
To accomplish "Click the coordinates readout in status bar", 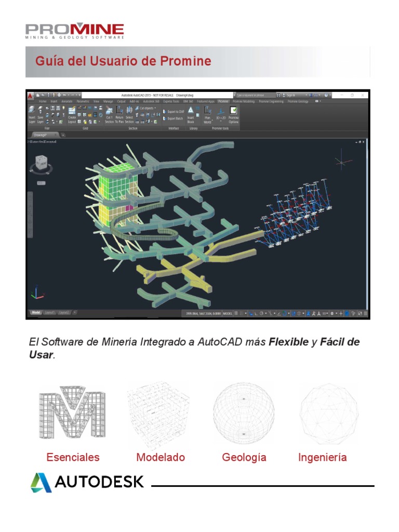I will coord(203,313).
